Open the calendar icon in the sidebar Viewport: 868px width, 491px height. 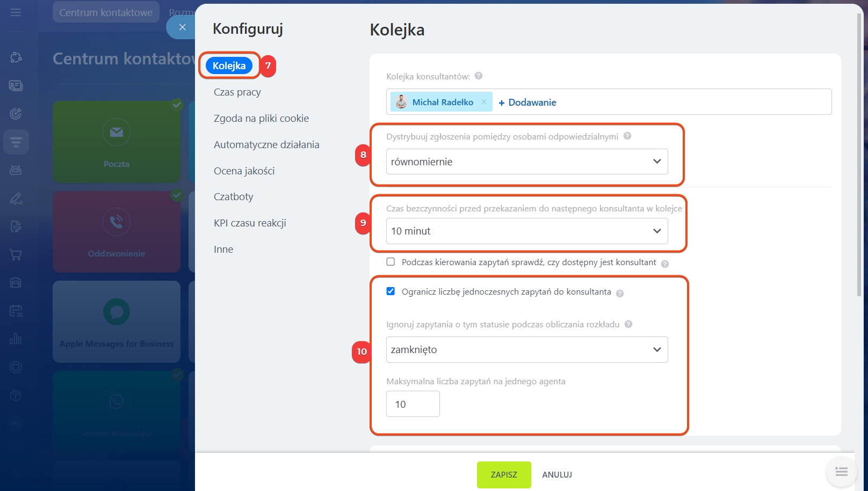16,311
